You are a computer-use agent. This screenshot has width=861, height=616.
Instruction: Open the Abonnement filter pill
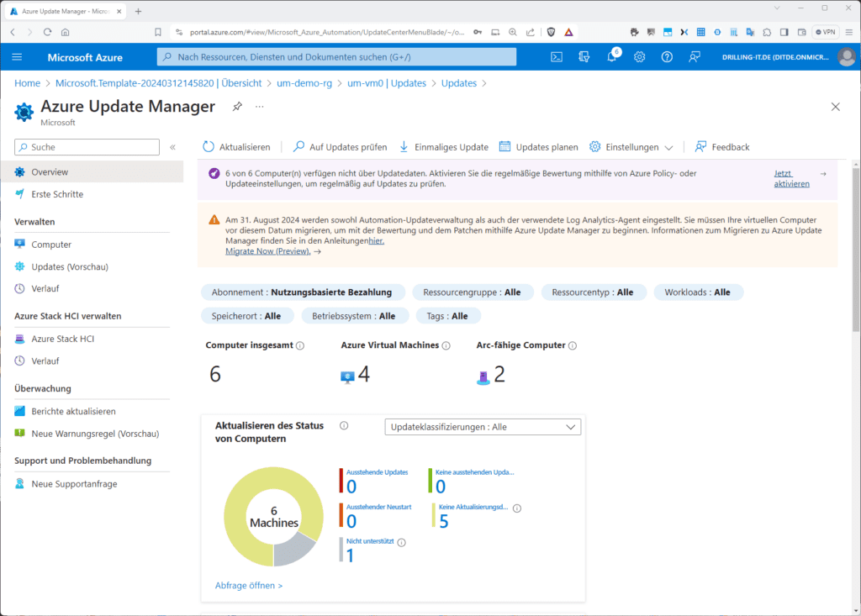point(303,292)
